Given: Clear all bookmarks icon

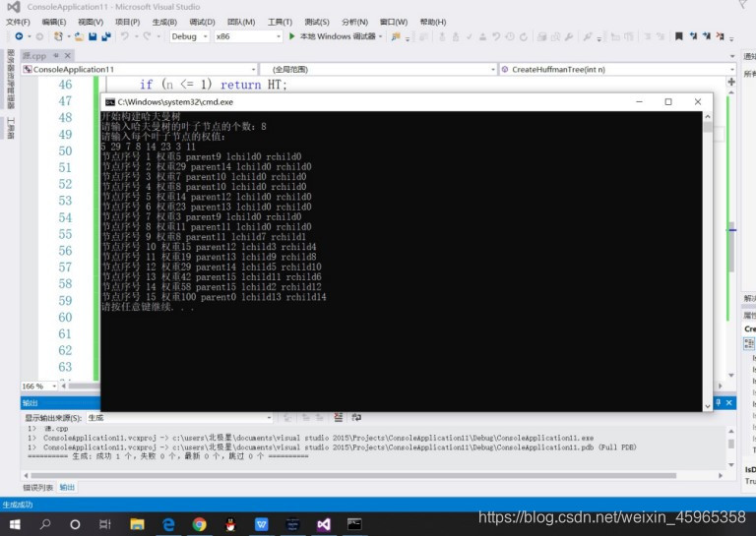Looking at the screenshot, I should pyautogui.click(x=721, y=36).
